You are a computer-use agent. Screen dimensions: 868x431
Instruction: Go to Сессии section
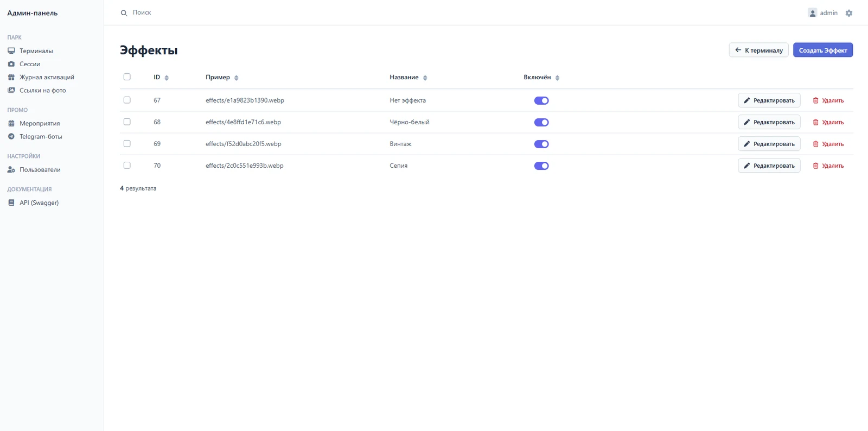pos(30,64)
